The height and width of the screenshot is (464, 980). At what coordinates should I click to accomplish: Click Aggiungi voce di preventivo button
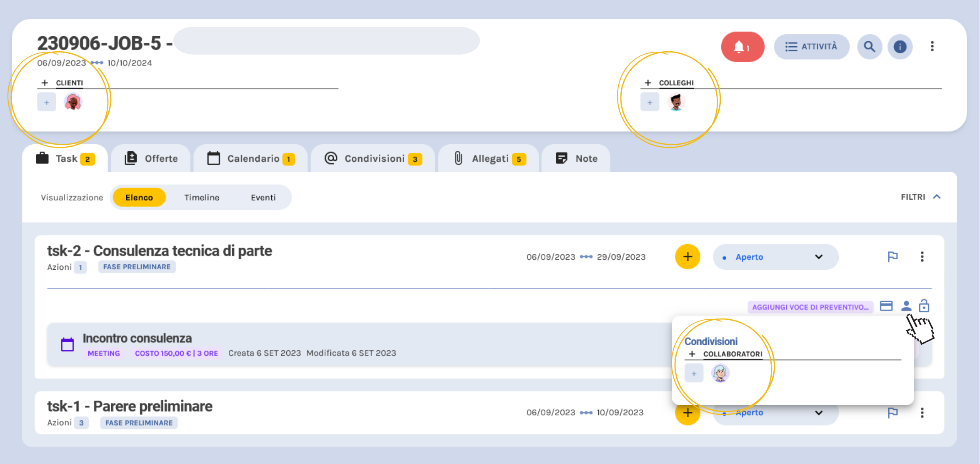[x=810, y=307]
